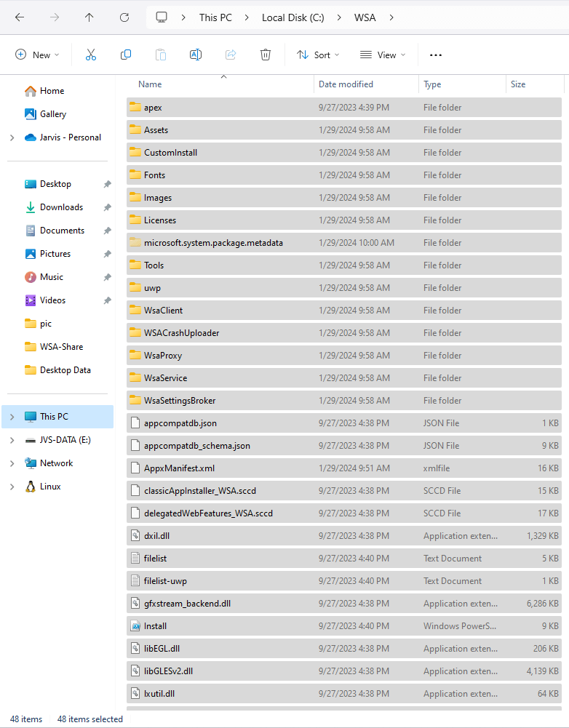This screenshot has height=728, width=569.
Task: Expand the This PC tree node
Action: [12, 417]
